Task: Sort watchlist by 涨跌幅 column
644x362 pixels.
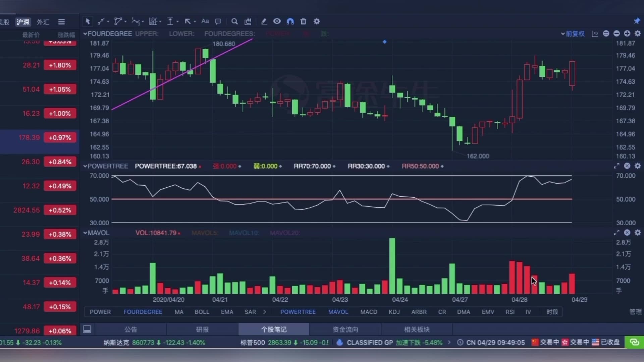Action: click(66, 35)
